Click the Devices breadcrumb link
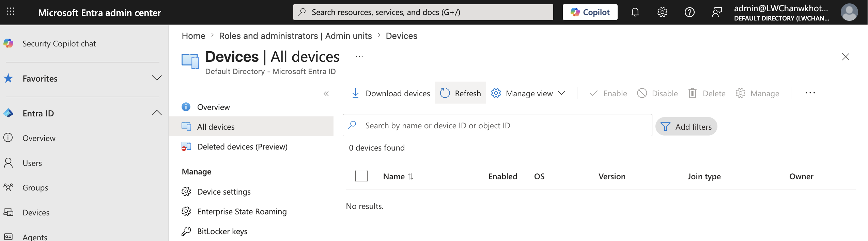 401,36
